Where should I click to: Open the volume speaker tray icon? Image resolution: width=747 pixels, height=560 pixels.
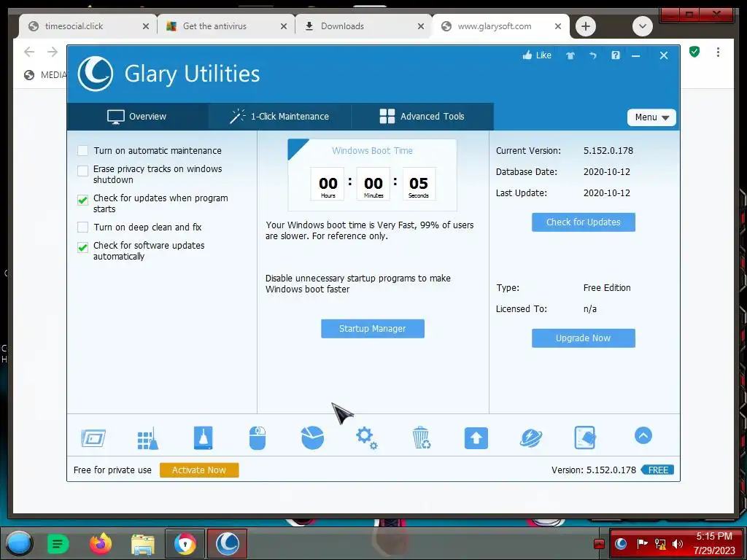678,543
